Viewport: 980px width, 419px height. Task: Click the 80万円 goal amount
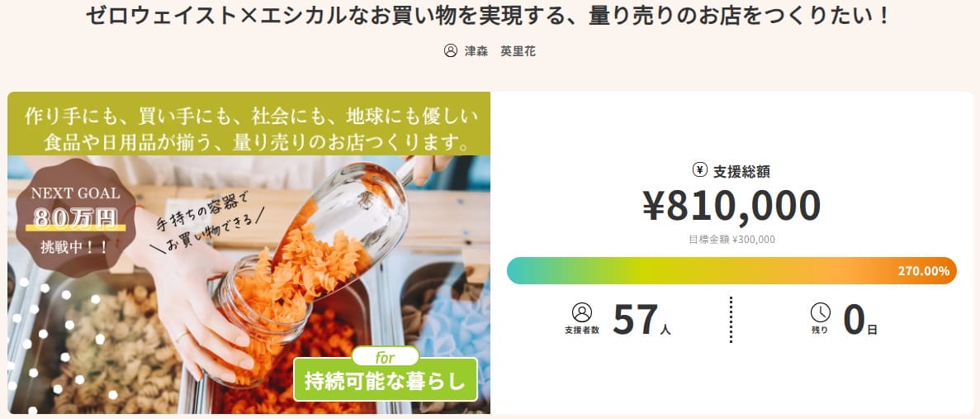click(x=75, y=219)
